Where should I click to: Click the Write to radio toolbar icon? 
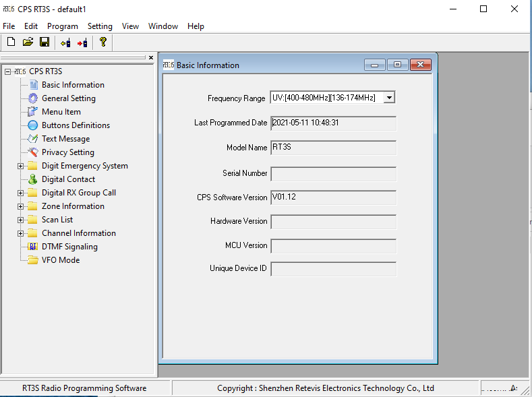(x=82, y=42)
